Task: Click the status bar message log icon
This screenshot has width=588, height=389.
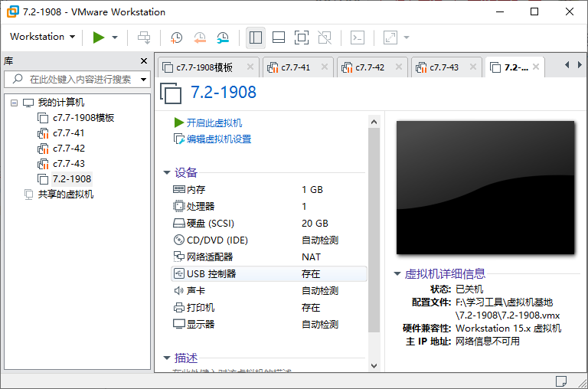Action: pyautogui.click(x=561, y=381)
